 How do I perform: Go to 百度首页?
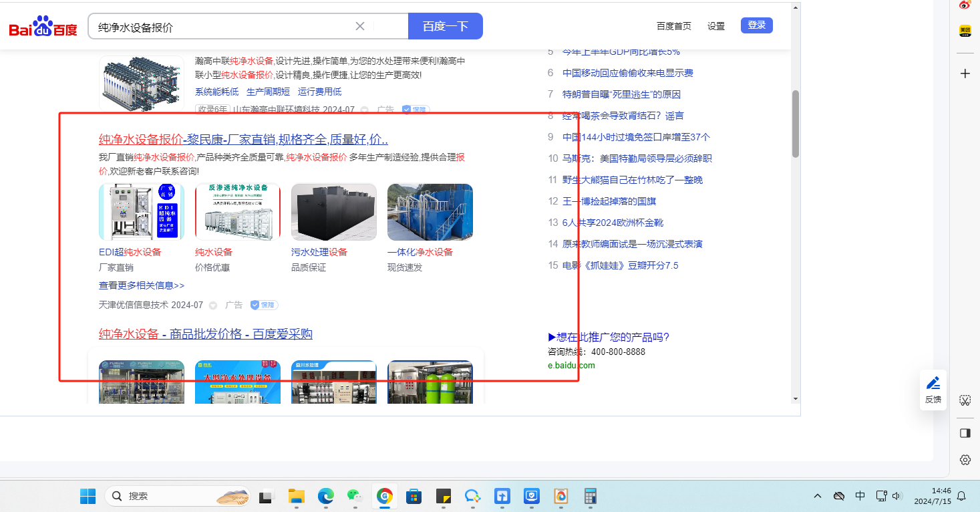[x=674, y=26]
